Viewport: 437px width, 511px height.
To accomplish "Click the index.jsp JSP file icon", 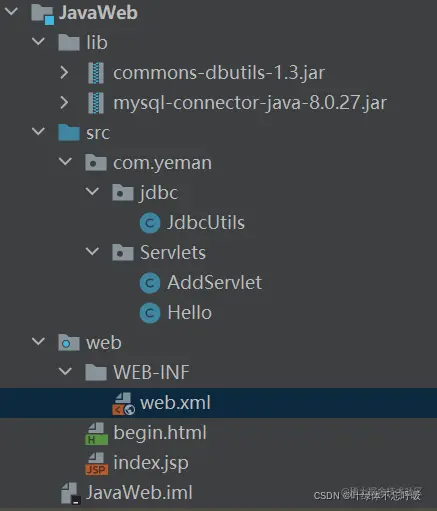I will coord(97,463).
